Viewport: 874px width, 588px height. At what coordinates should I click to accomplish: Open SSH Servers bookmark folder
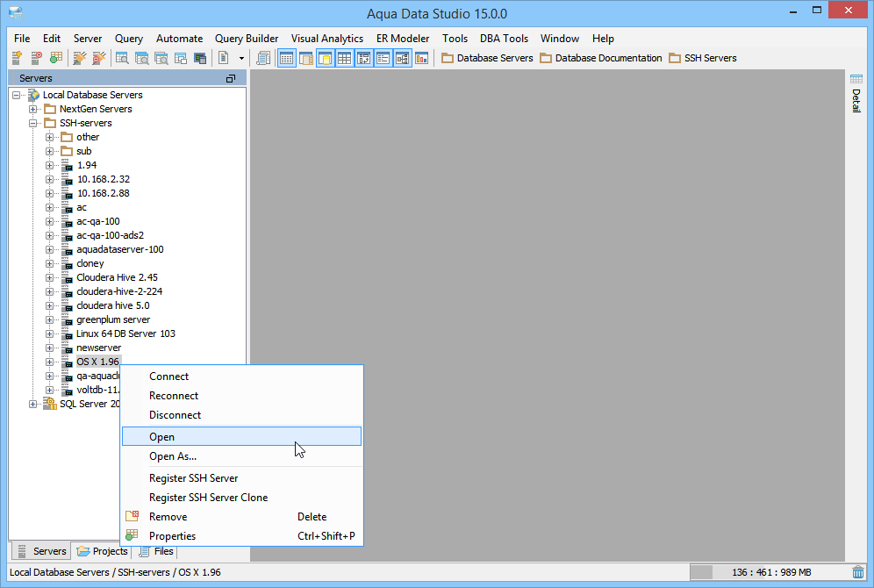click(x=703, y=58)
